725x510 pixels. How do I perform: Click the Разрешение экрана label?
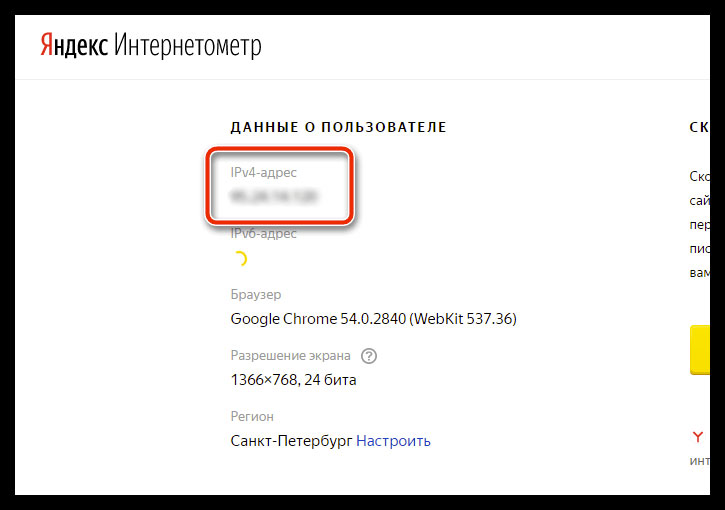[290, 356]
